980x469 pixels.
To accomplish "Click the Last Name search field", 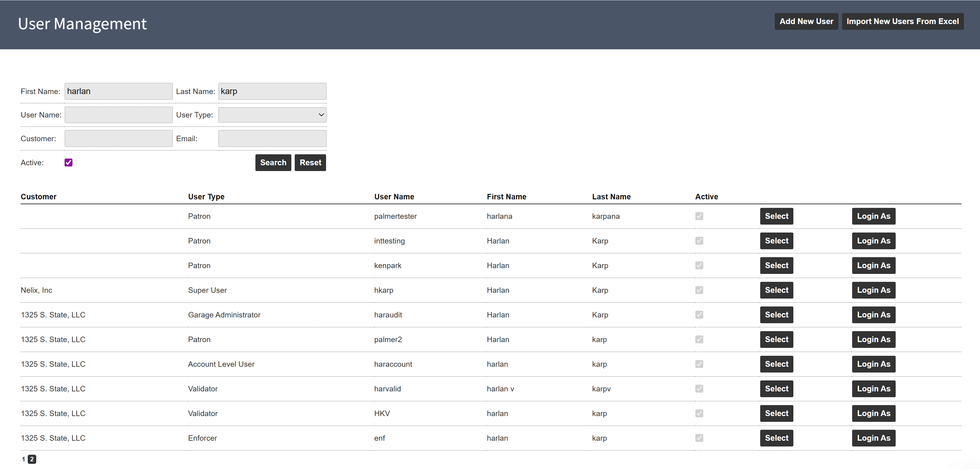I will 272,91.
